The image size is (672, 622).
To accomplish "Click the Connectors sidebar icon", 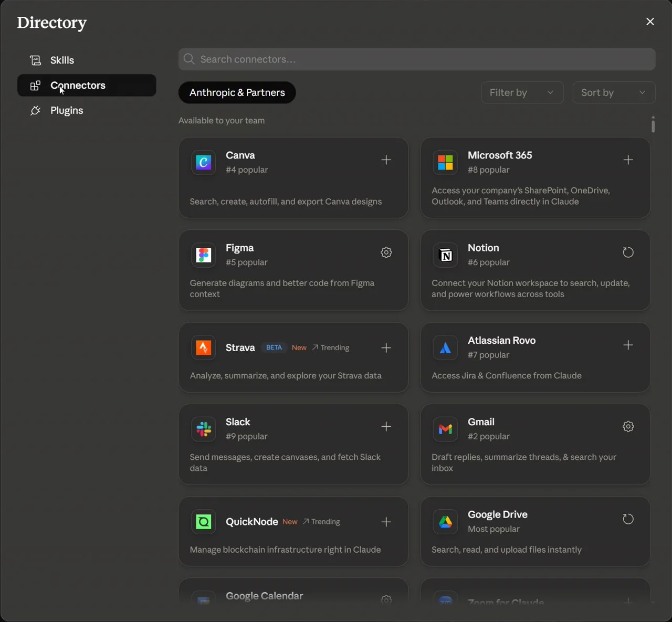I will (35, 86).
